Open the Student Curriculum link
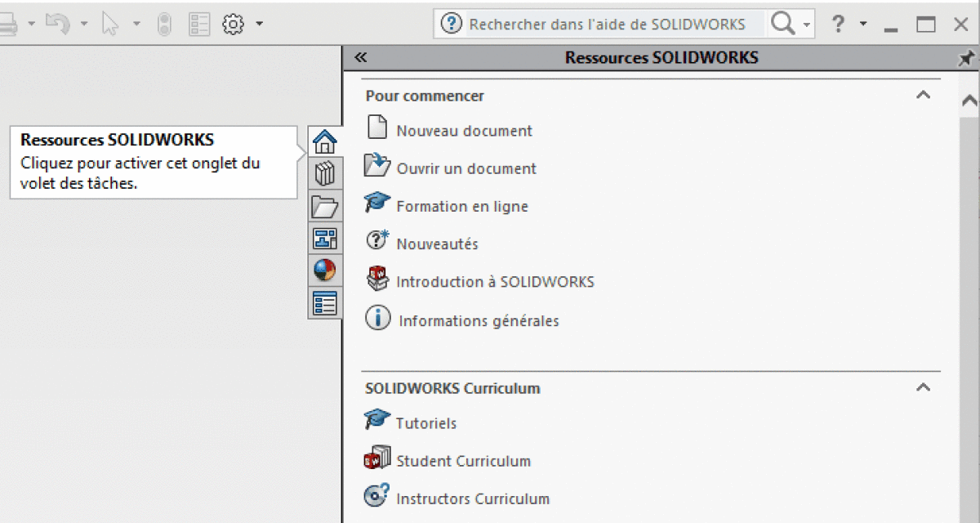 pyautogui.click(x=463, y=461)
